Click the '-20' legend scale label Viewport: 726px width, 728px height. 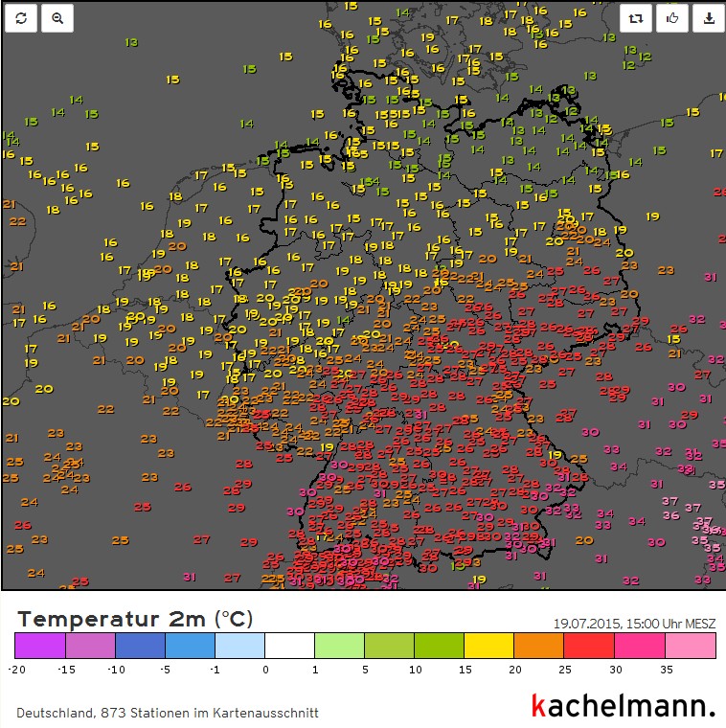point(16,670)
